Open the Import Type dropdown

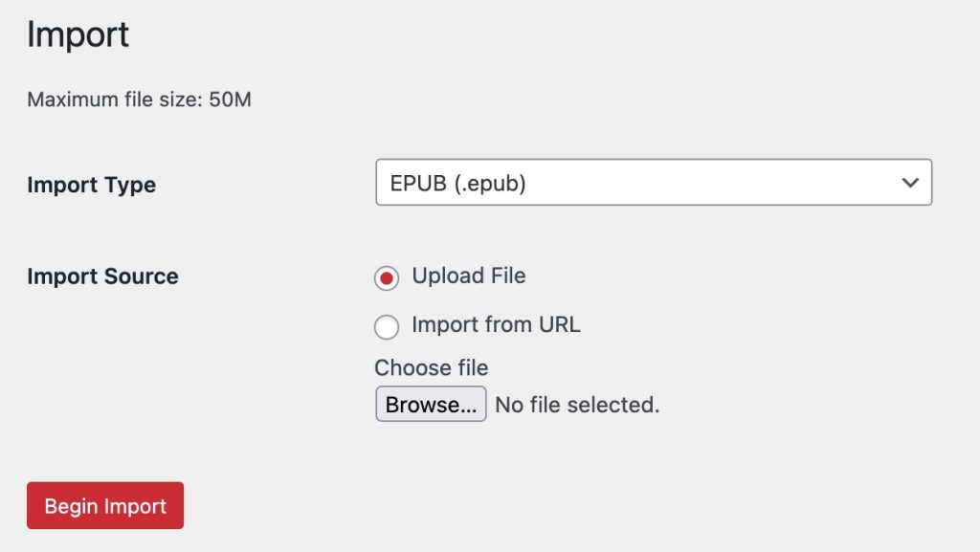653,182
